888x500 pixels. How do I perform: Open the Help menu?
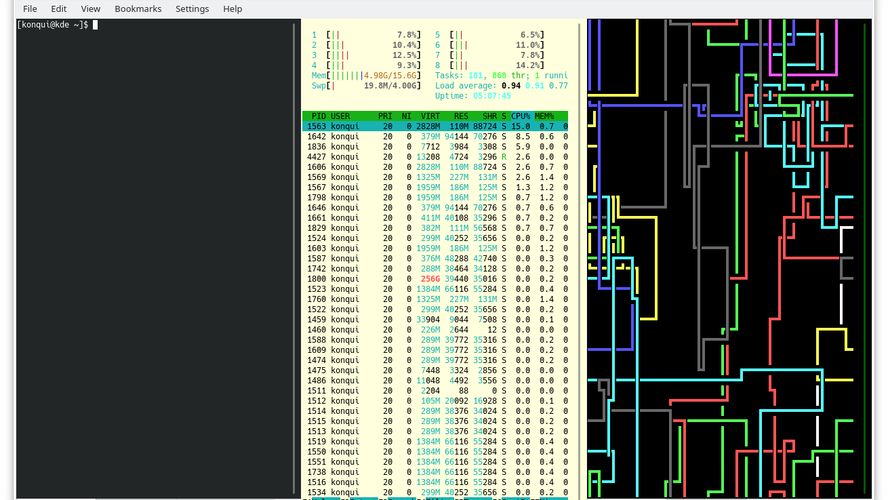pyautogui.click(x=232, y=9)
